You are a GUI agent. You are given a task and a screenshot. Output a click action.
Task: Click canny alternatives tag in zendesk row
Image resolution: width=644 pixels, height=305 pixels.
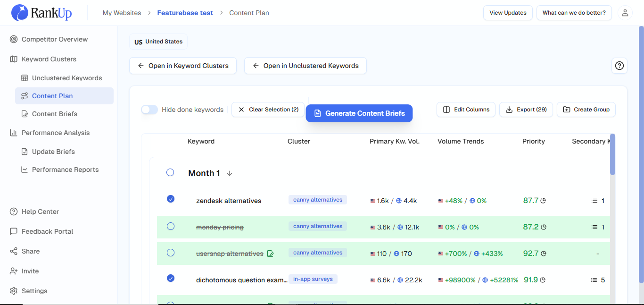(318, 200)
